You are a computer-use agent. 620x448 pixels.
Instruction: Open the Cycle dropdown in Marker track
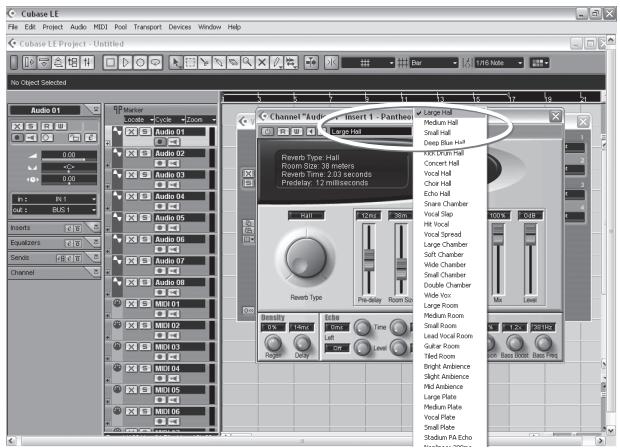tap(170, 119)
